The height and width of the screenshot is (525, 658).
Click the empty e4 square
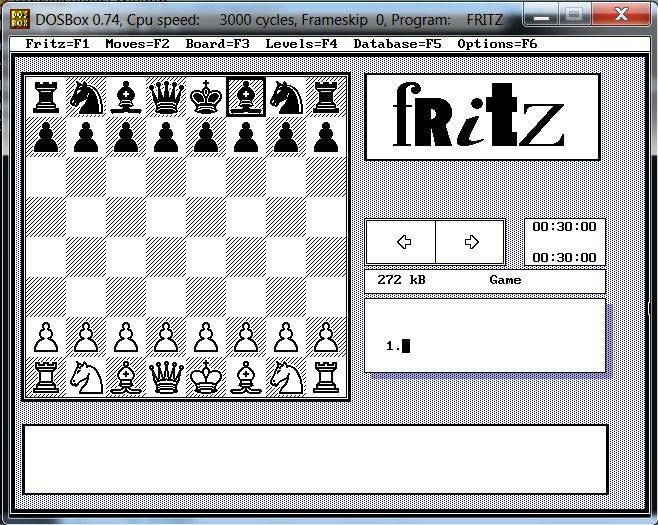click(206, 257)
